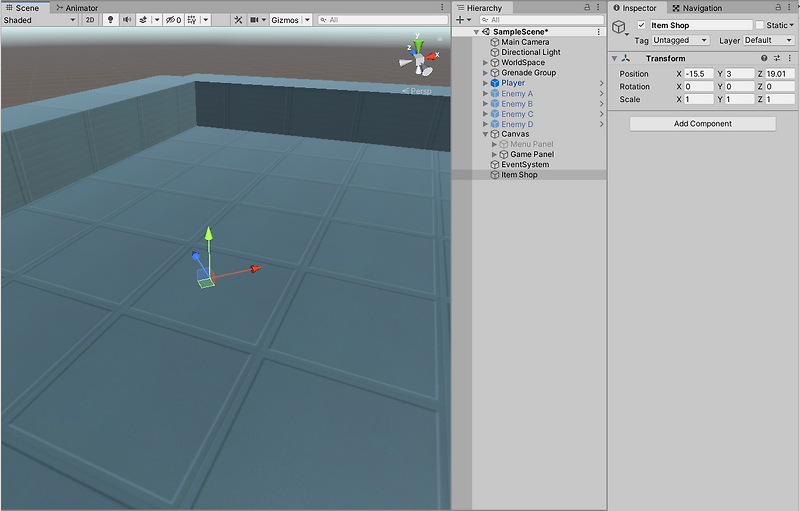800x511 pixels.
Task: Open grid settings dropdown arrow
Action: click(205, 20)
